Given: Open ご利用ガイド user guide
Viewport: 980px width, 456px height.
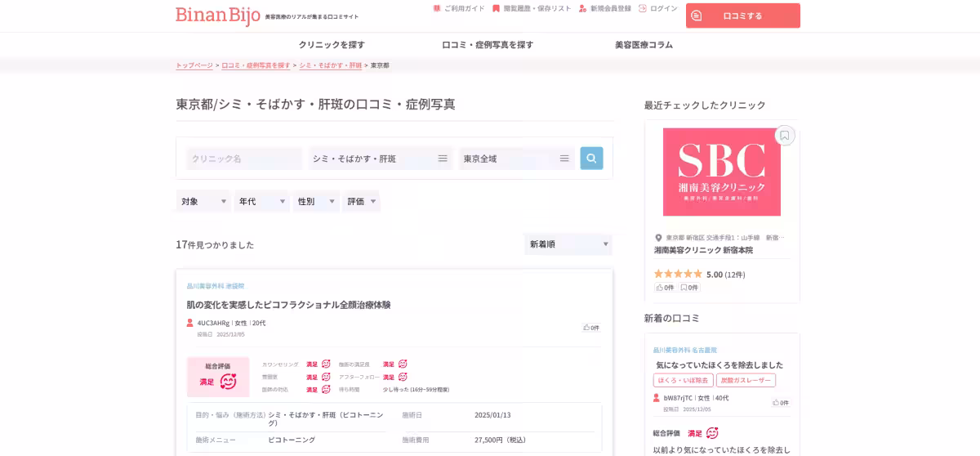Looking at the screenshot, I should pos(464,8).
